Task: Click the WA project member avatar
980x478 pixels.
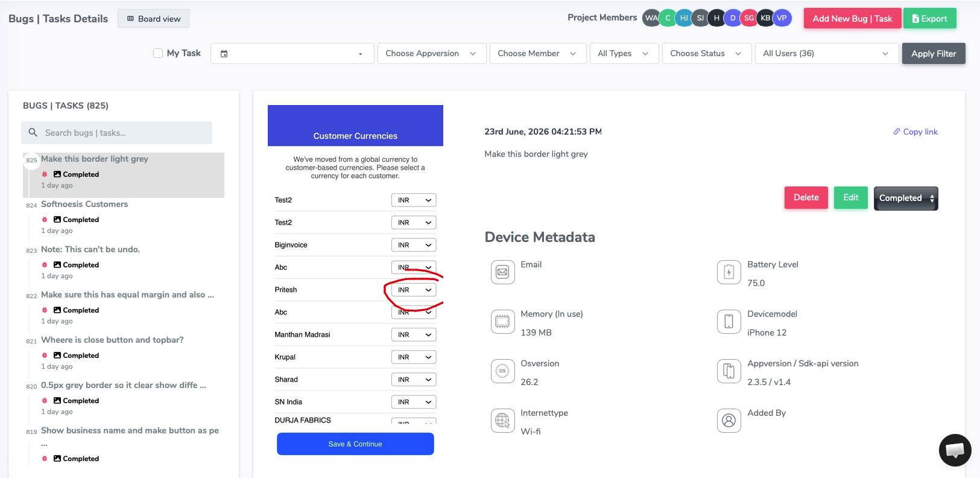Action: tap(651, 18)
